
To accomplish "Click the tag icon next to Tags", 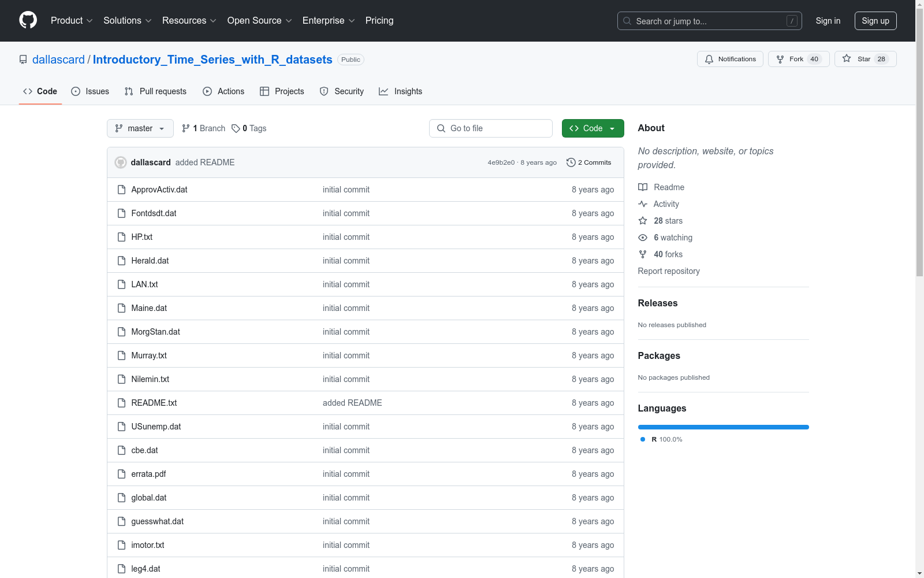I will click(x=236, y=128).
